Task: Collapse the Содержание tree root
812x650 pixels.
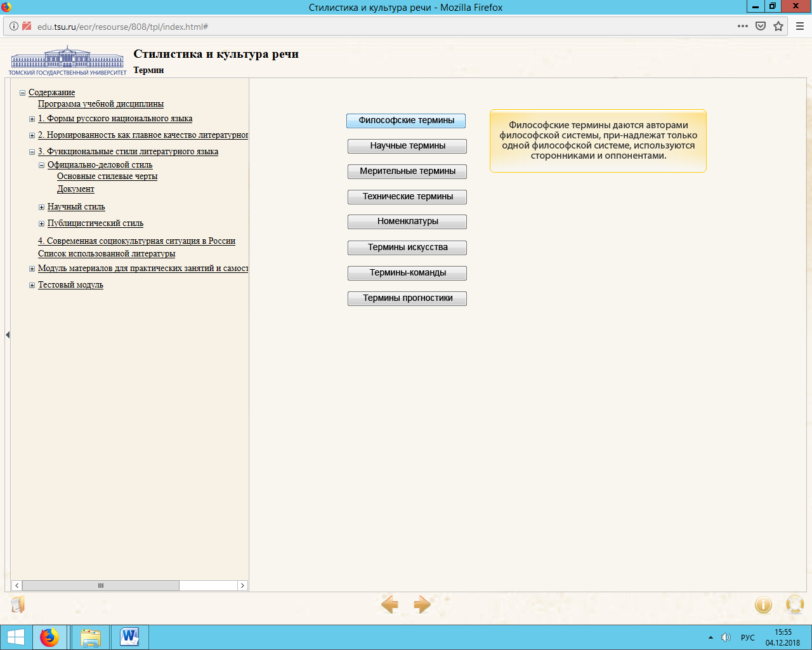Action: [22, 93]
